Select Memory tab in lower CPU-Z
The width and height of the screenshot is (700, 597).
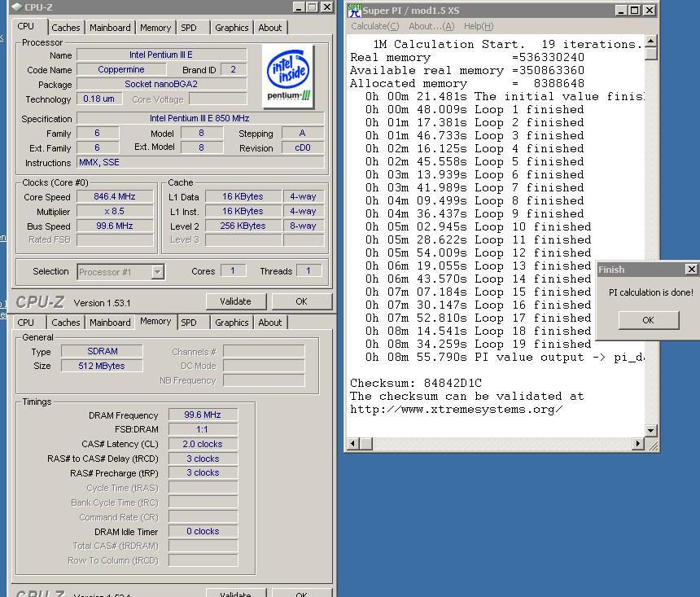(155, 321)
